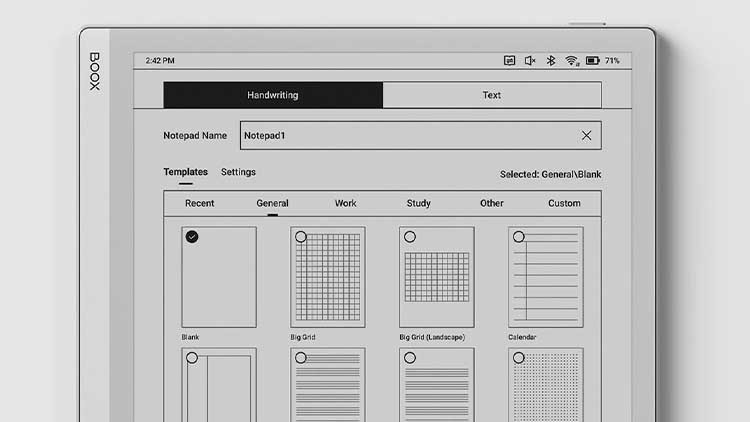Show the Recent templates category

point(199,203)
